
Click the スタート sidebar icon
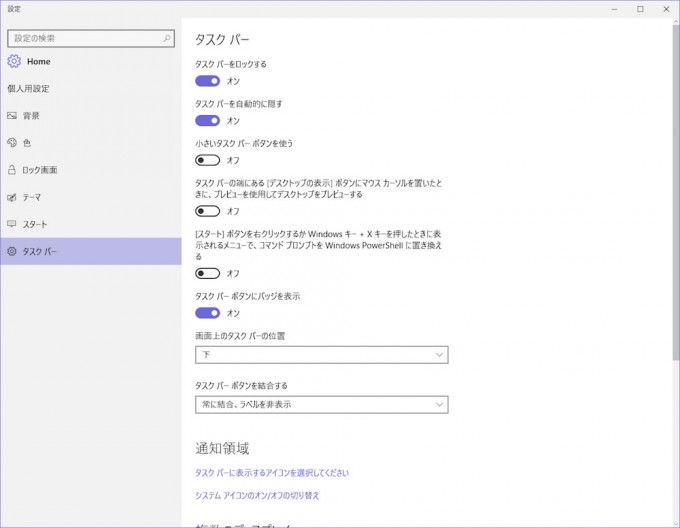(12, 224)
